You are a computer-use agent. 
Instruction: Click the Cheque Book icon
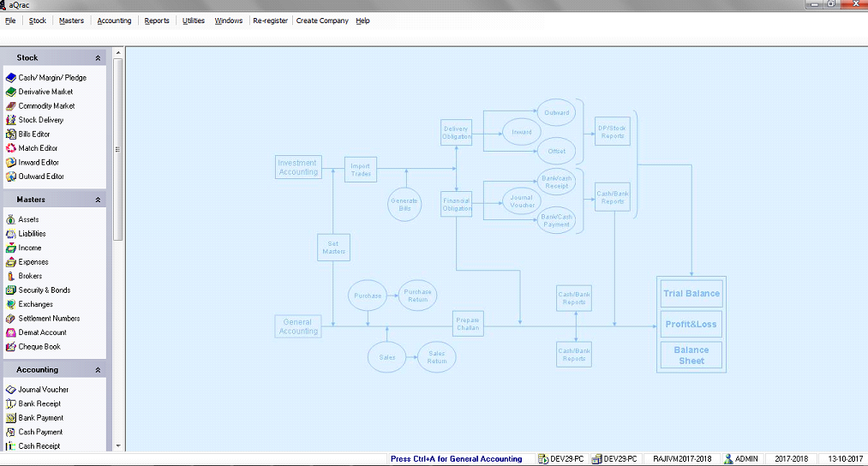click(10, 346)
